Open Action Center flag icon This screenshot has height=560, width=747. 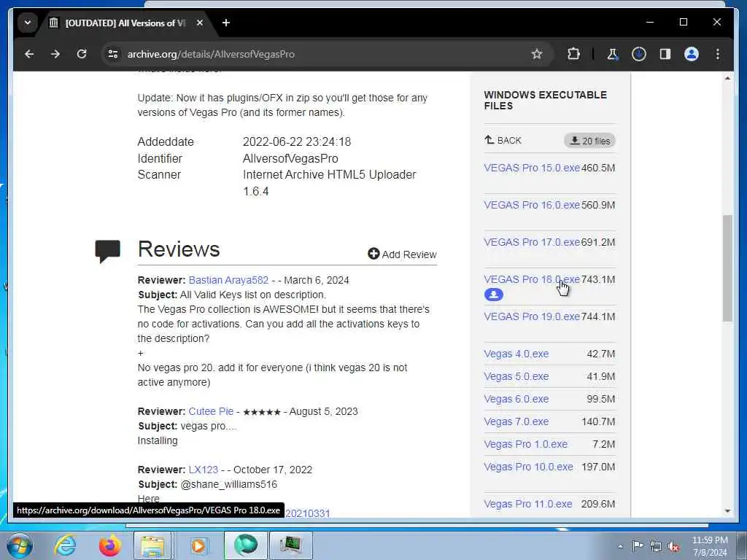tap(637, 546)
